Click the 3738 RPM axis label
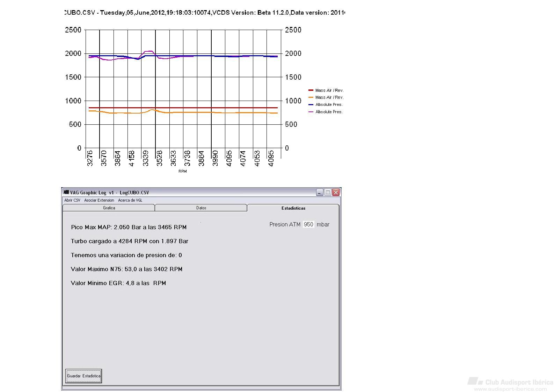This screenshot has width=554, height=392. pos(188,158)
